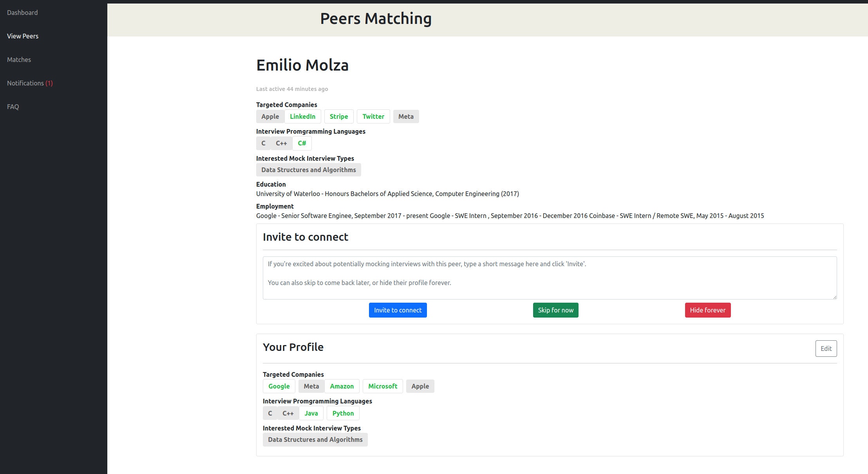This screenshot has height=474, width=868.
Task: Click the Python language tag
Action: coord(343,413)
